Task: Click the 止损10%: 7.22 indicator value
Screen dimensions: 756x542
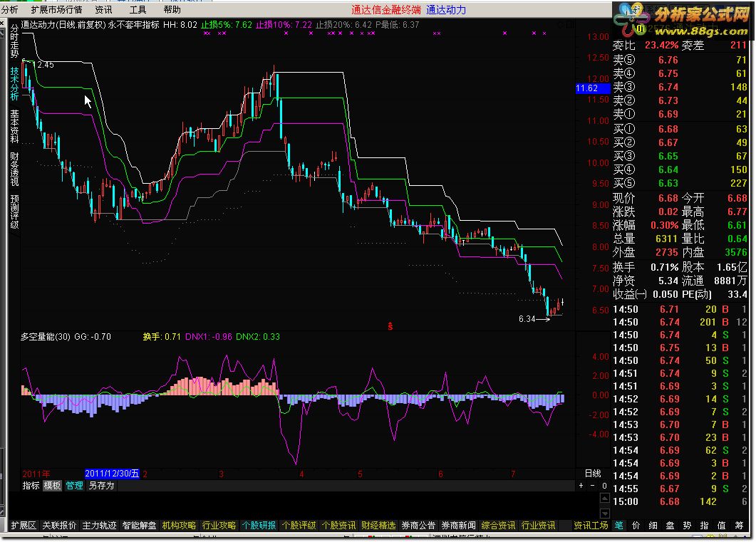Action: tap(284, 24)
